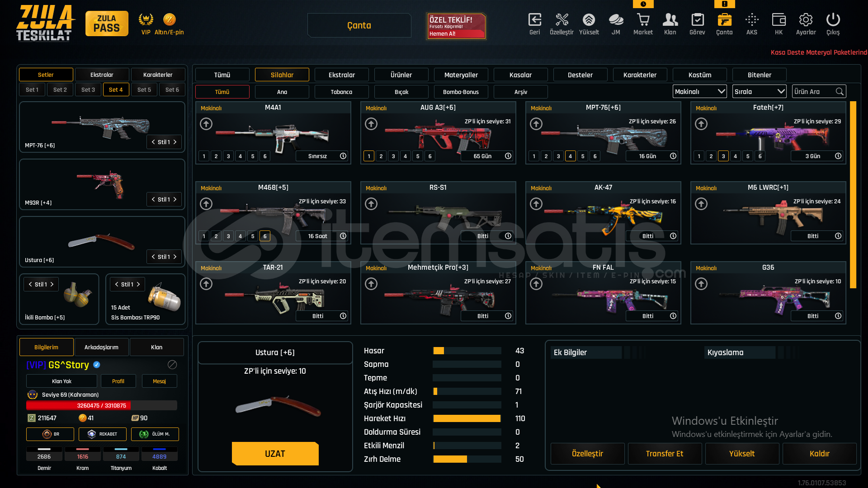Click the upgrade arrow on M4A1 card

[x=206, y=124]
